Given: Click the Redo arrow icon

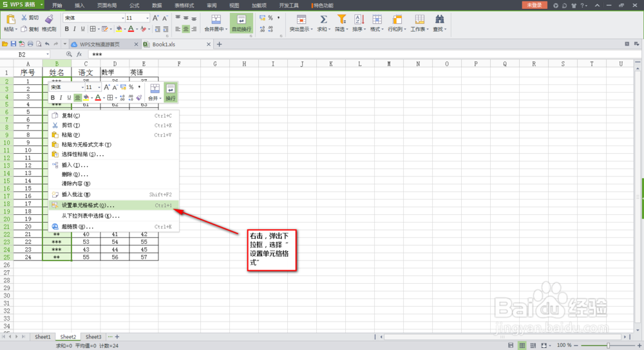Looking at the screenshot, I should [x=56, y=44].
